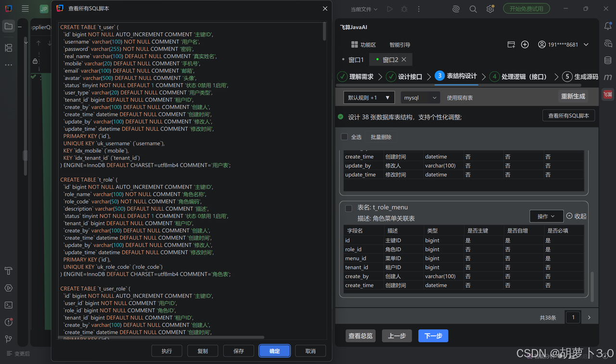Expand the user account dropdown arrow
The width and height of the screenshot is (616, 364).
586,44
